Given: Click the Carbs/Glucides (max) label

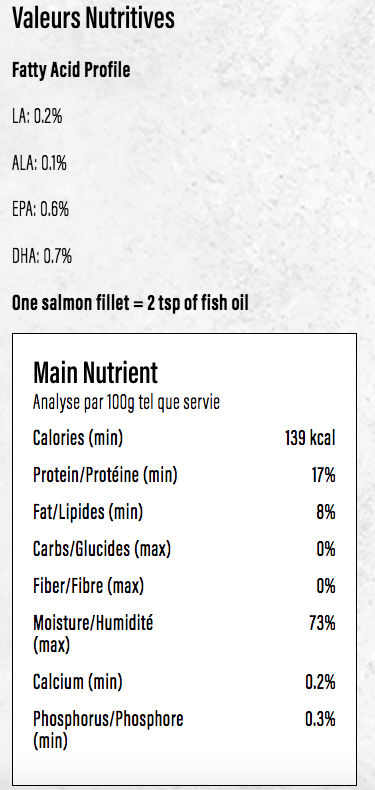Looking at the screenshot, I should pos(102,549).
